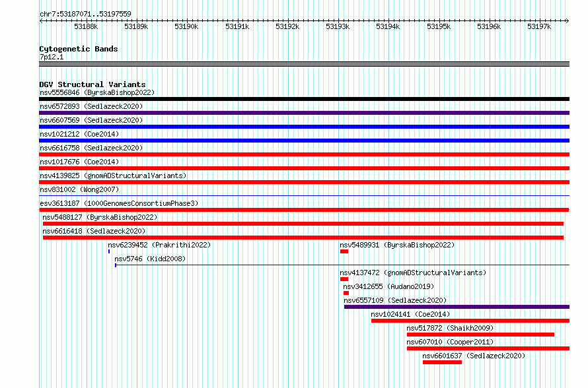This screenshot has height=388, width=588.
Task: Click the chr7:53187071..53197559 coordinate text
Action: click(x=85, y=14)
